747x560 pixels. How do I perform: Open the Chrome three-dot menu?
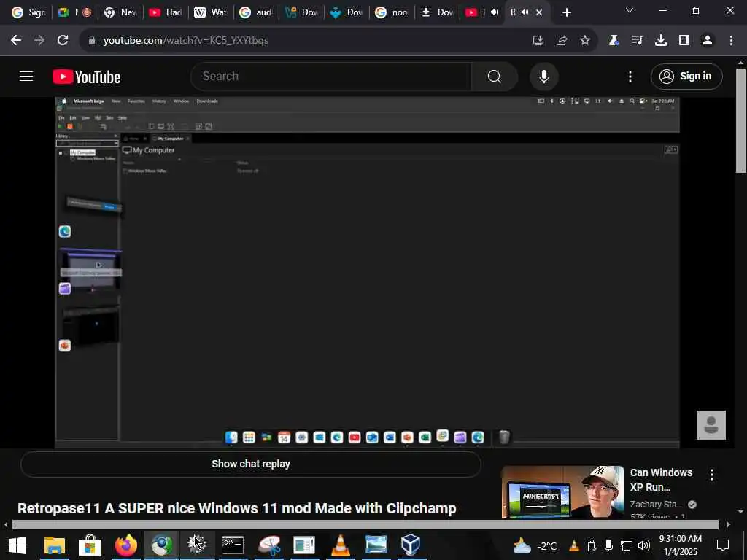[731, 41]
